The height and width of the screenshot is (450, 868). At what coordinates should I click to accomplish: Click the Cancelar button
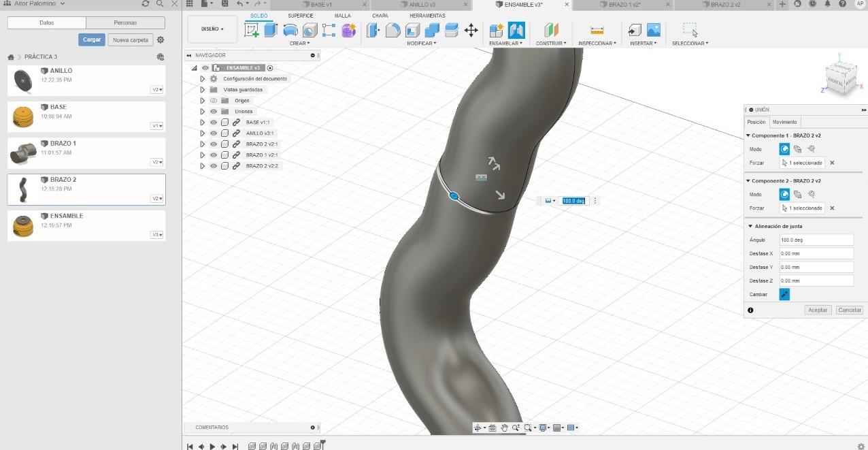pyautogui.click(x=850, y=310)
